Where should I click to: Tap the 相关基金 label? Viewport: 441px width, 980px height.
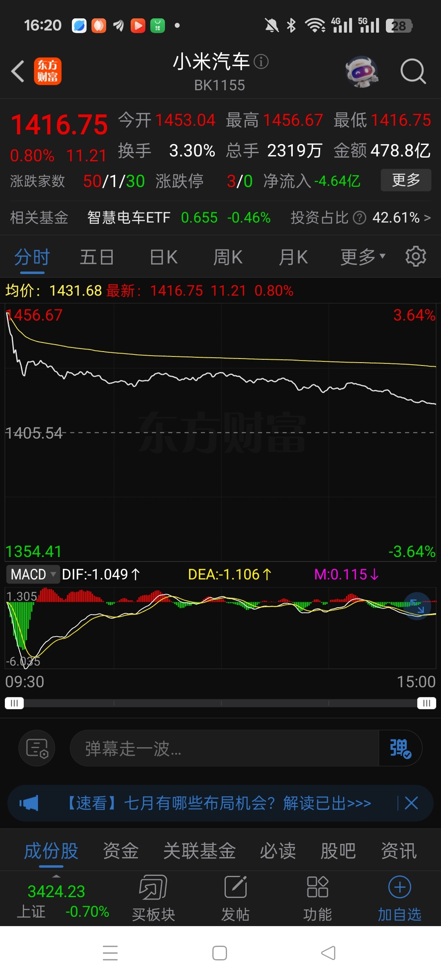pyautogui.click(x=39, y=218)
